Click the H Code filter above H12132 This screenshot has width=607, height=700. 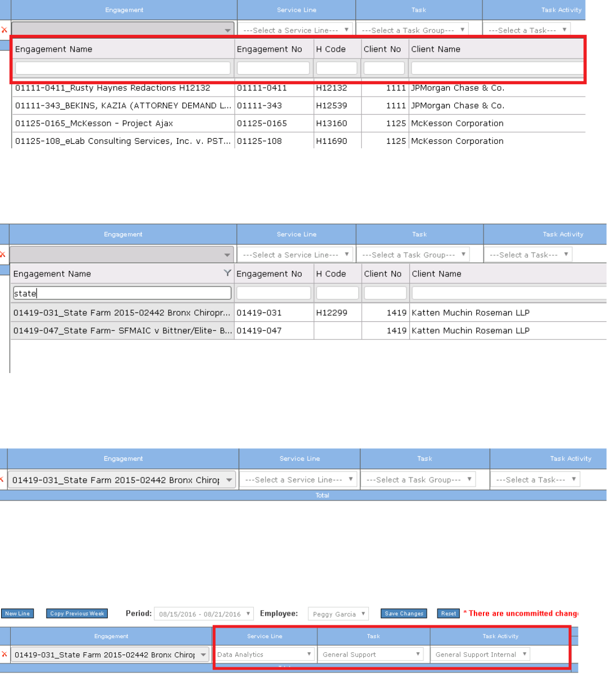(336, 68)
